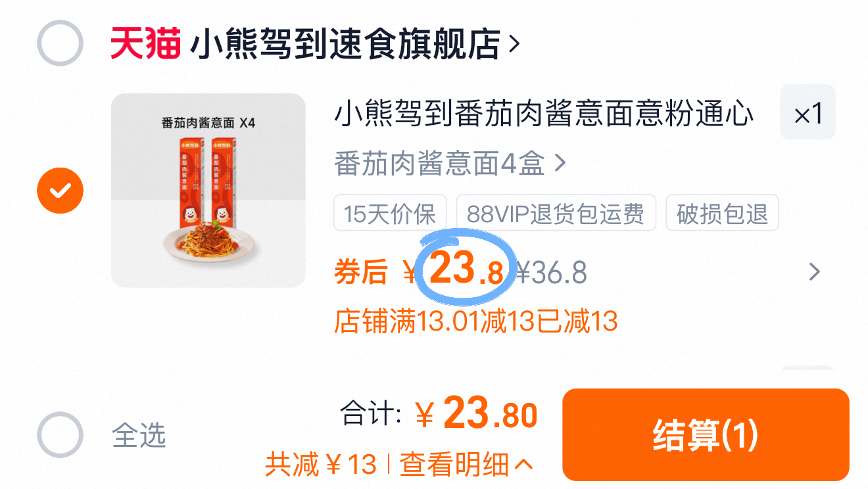Tap the 15天价保 tag
This screenshot has width=868, height=489.
pos(390,213)
